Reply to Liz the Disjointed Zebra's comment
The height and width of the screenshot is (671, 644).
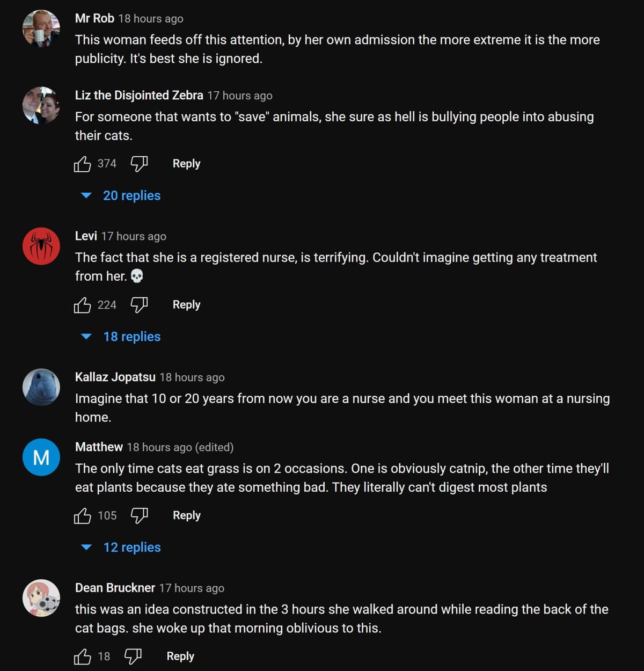point(186,164)
